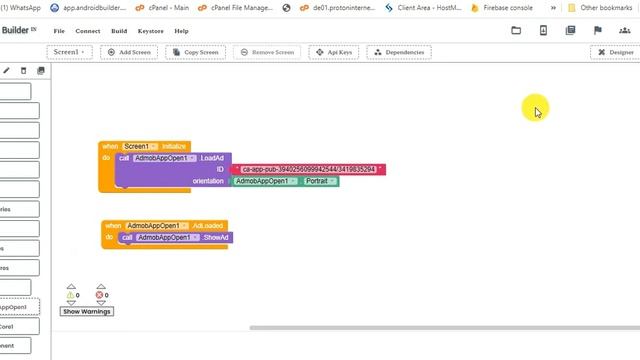Click the red error counter icon
Image resolution: width=640 pixels, height=360 pixels.
click(x=99, y=295)
